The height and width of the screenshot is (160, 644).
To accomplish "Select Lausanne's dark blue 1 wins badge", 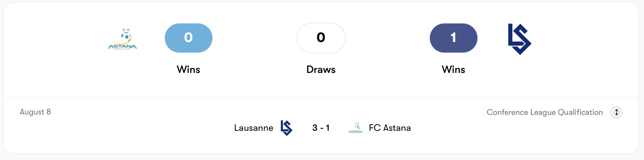I will point(454,38).
